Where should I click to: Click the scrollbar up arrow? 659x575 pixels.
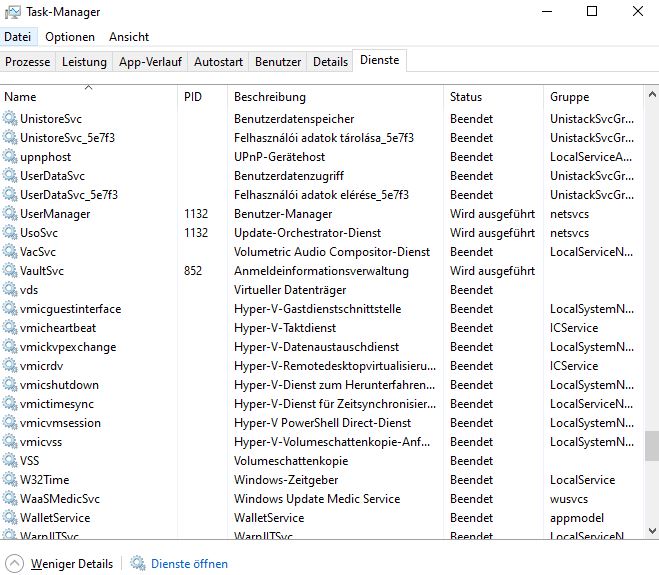652,94
